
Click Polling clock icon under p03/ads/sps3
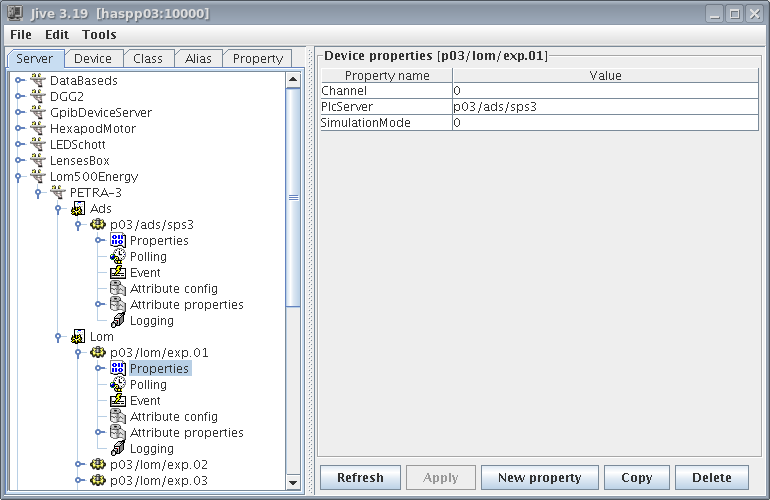click(x=118, y=256)
